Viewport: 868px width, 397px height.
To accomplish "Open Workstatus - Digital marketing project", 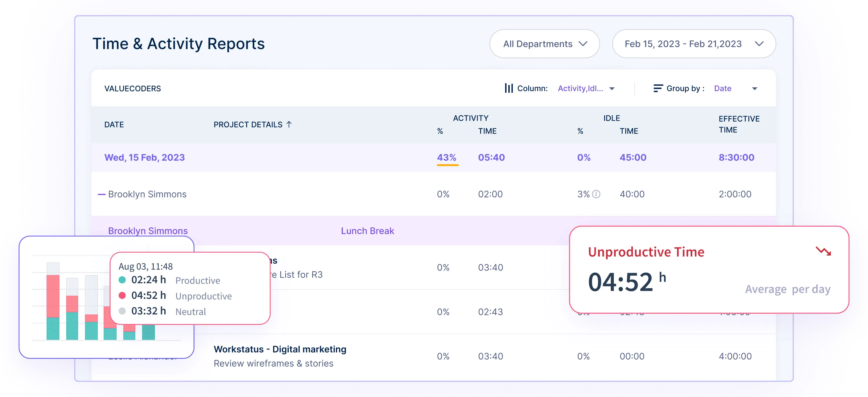I will pos(280,349).
